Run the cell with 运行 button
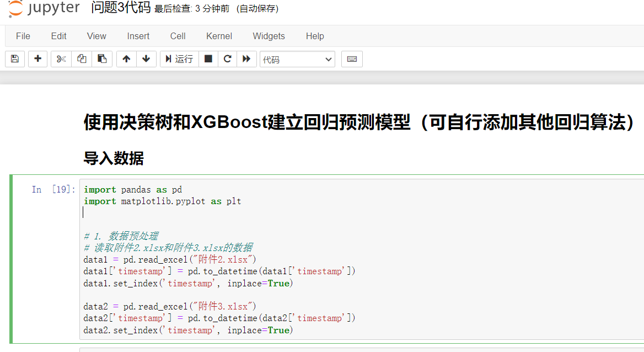The width and height of the screenshot is (644, 352). coord(179,59)
